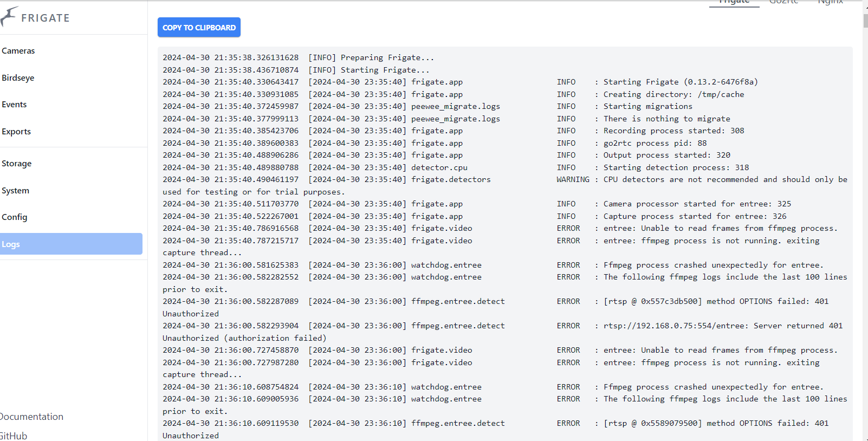This screenshot has height=441, width=868.
Task: Go to Birdseye view in sidebar
Action: click(x=18, y=78)
